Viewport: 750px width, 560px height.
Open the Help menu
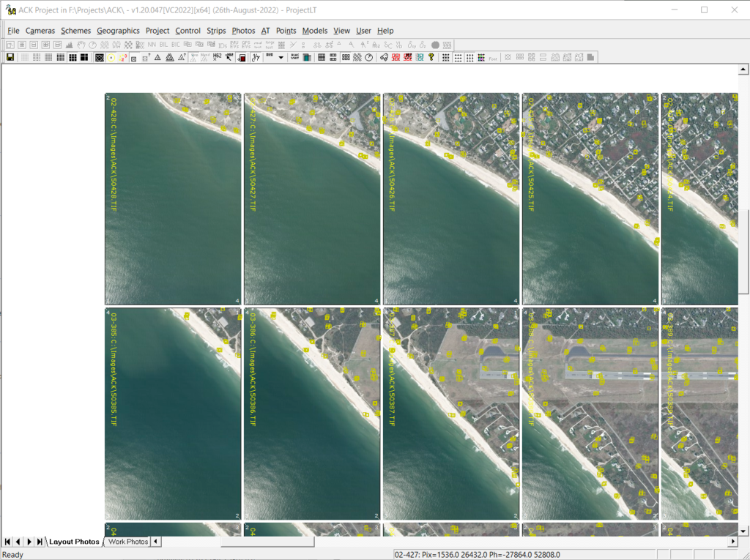pos(385,31)
